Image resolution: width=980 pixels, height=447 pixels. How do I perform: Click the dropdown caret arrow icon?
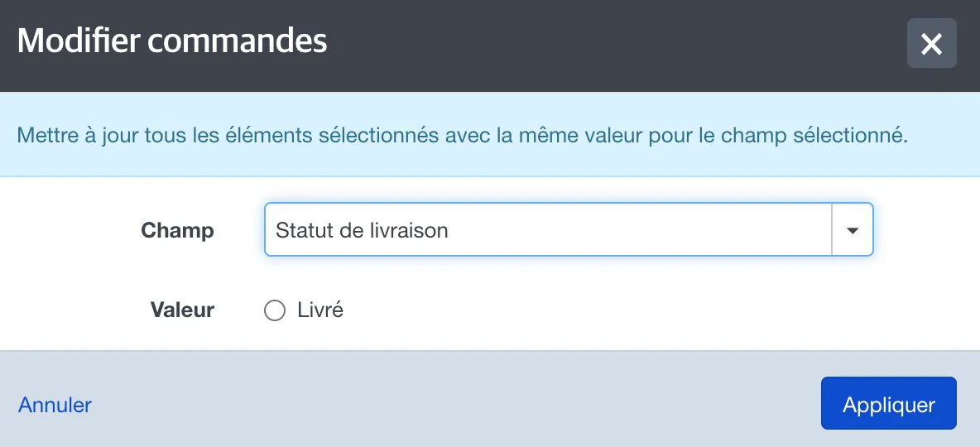852,230
